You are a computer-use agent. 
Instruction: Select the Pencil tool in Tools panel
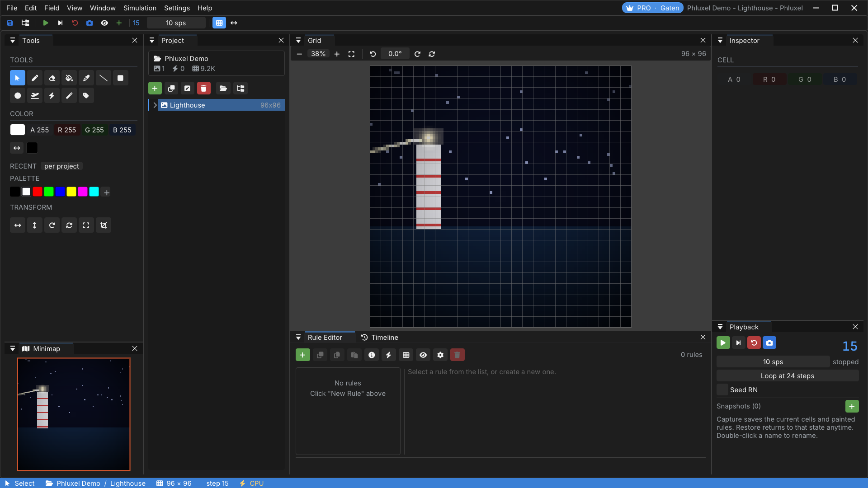(35, 78)
